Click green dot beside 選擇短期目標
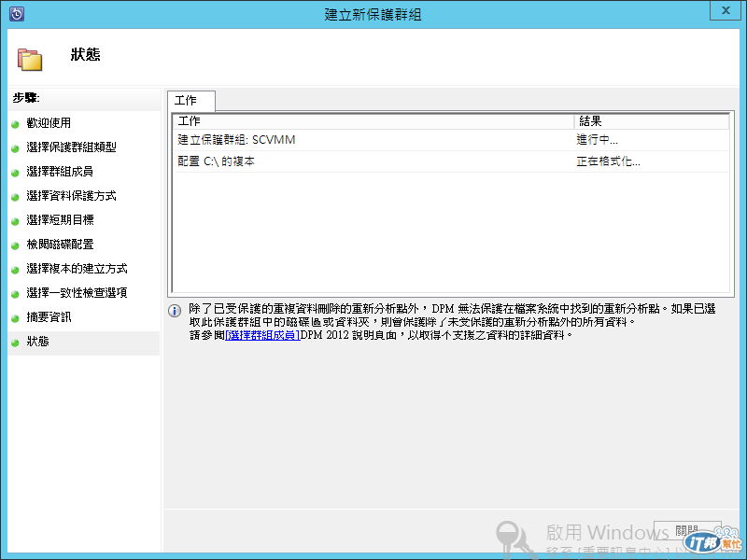This screenshot has width=747, height=560. (15, 221)
